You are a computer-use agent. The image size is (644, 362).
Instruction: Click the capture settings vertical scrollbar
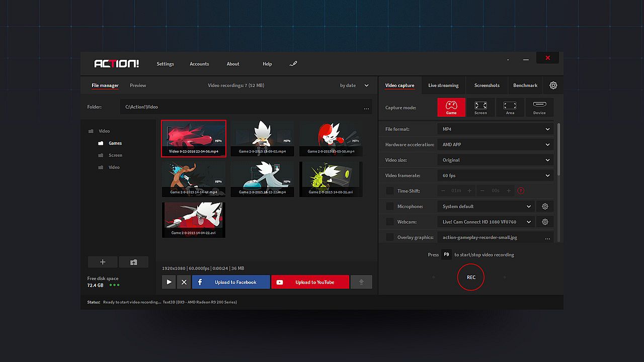pyautogui.click(x=558, y=149)
